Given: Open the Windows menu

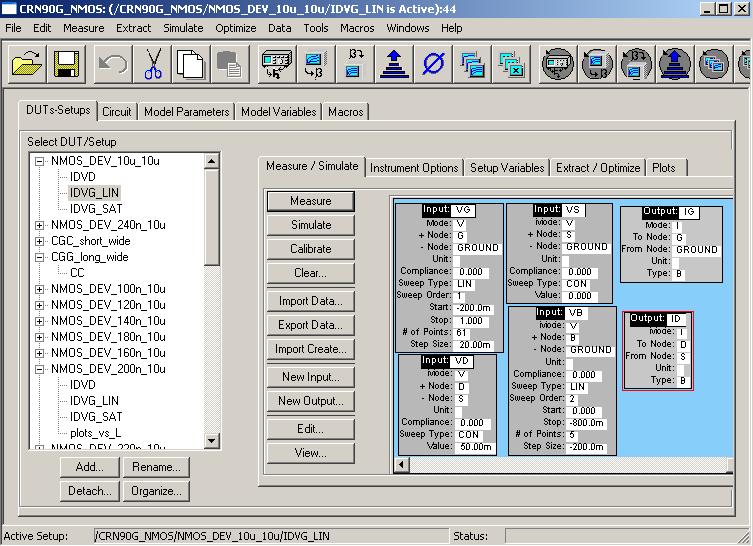Looking at the screenshot, I should [x=408, y=28].
